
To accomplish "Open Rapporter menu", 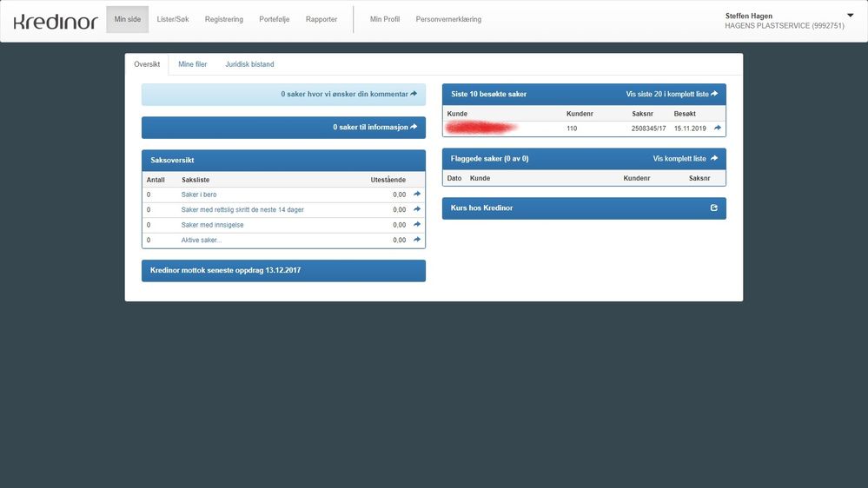I will [x=321, y=19].
